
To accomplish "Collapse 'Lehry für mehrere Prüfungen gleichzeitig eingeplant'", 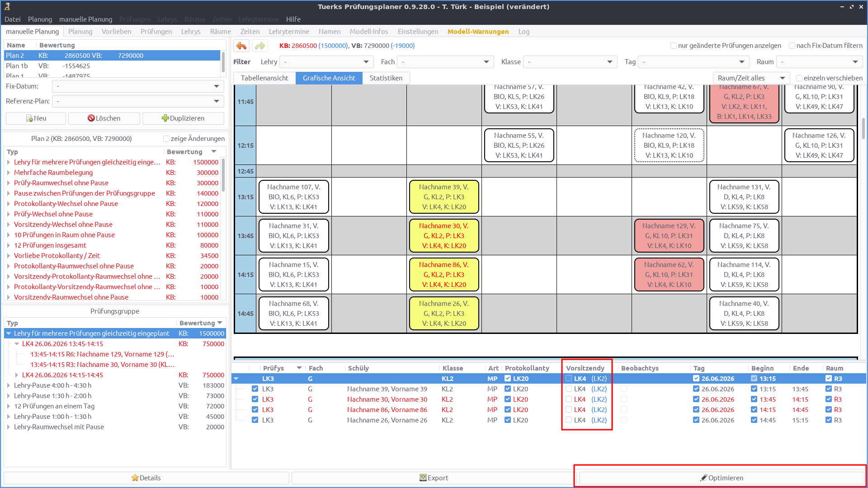I will (9, 333).
